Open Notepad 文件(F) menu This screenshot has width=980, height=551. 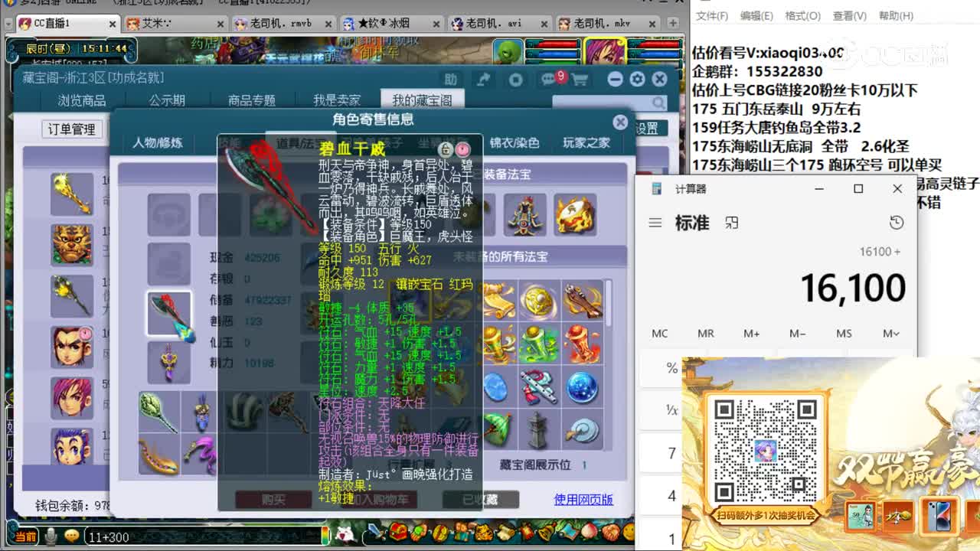click(x=712, y=16)
